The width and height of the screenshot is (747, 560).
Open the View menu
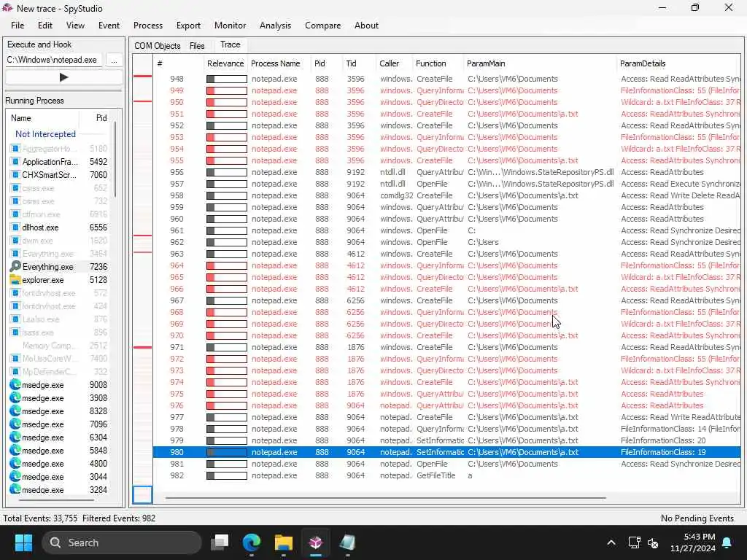[75, 26]
